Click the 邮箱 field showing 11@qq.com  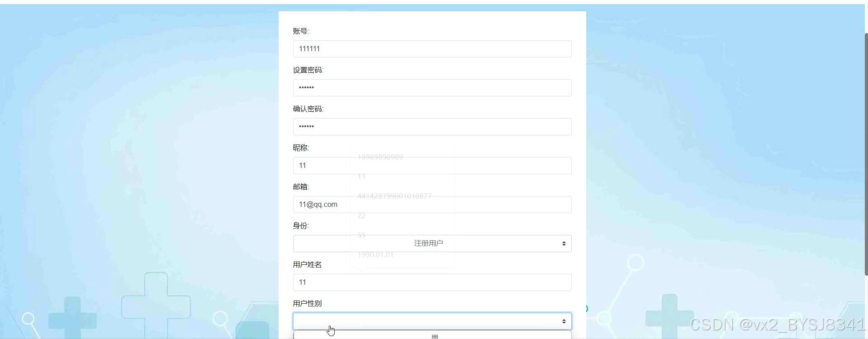coord(432,205)
